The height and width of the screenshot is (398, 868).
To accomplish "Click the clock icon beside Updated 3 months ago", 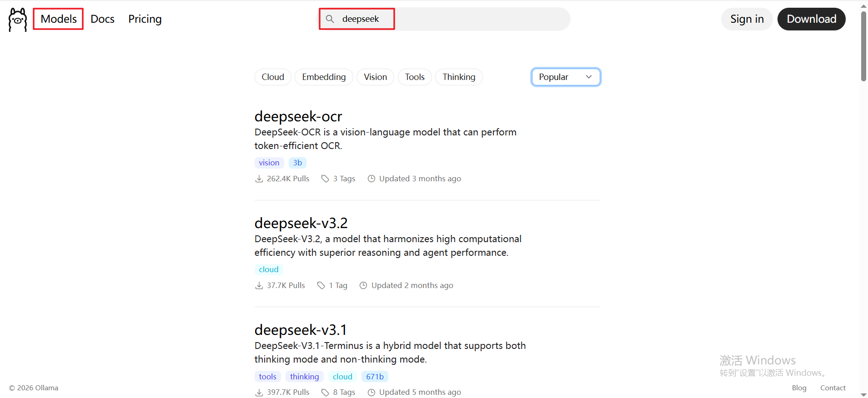I will [371, 179].
